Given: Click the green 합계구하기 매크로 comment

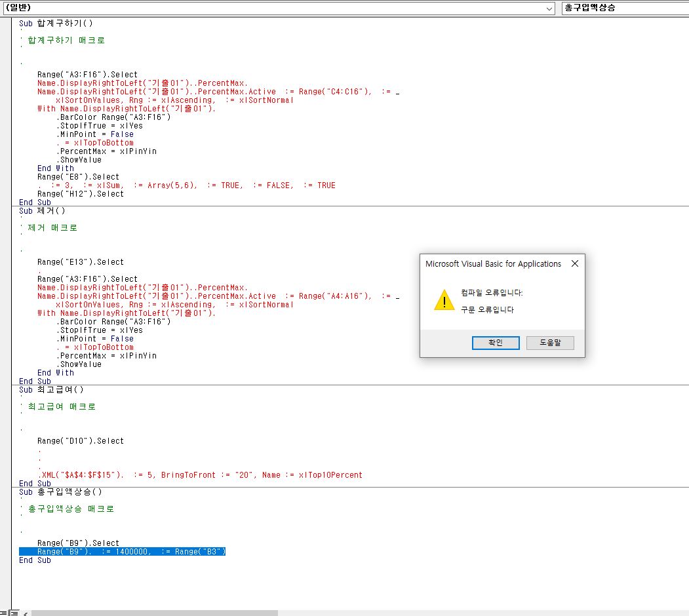Looking at the screenshot, I should (x=66, y=41).
